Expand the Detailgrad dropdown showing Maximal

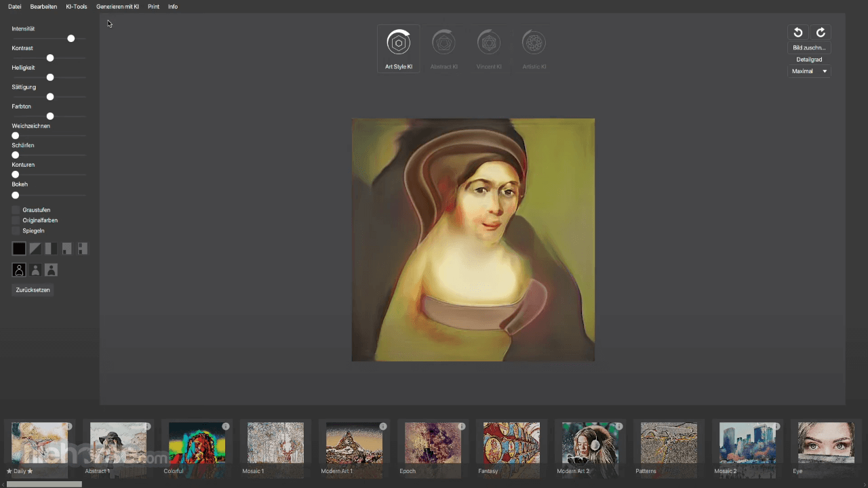(809, 71)
